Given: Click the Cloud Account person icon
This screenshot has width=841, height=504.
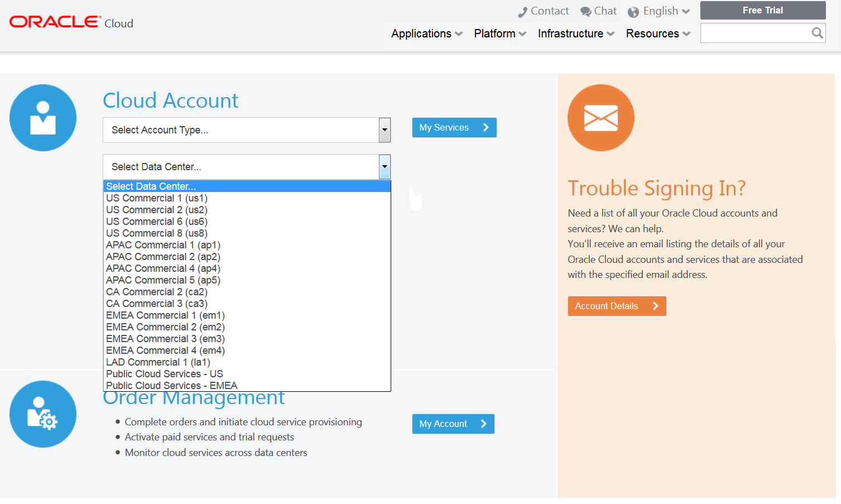Looking at the screenshot, I should pyautogui.click(x=43, y=117).
